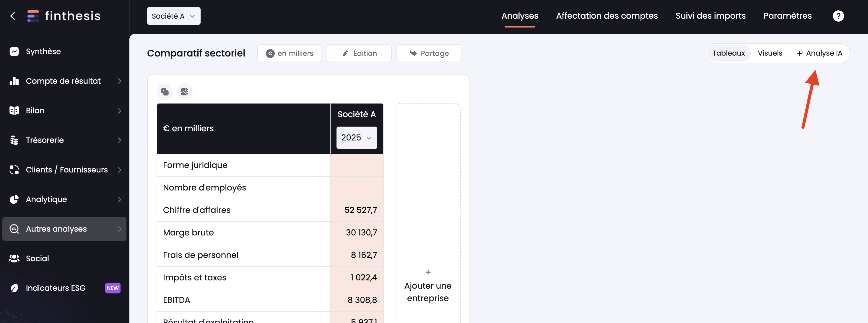
Task: Open the Suivi des imports tab
Action: coord(710,16)
